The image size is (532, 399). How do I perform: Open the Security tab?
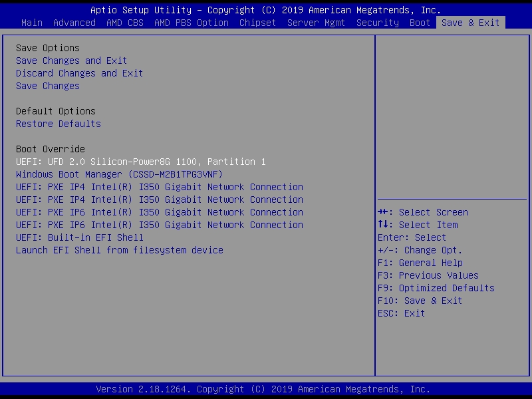[x=377, y=23]
